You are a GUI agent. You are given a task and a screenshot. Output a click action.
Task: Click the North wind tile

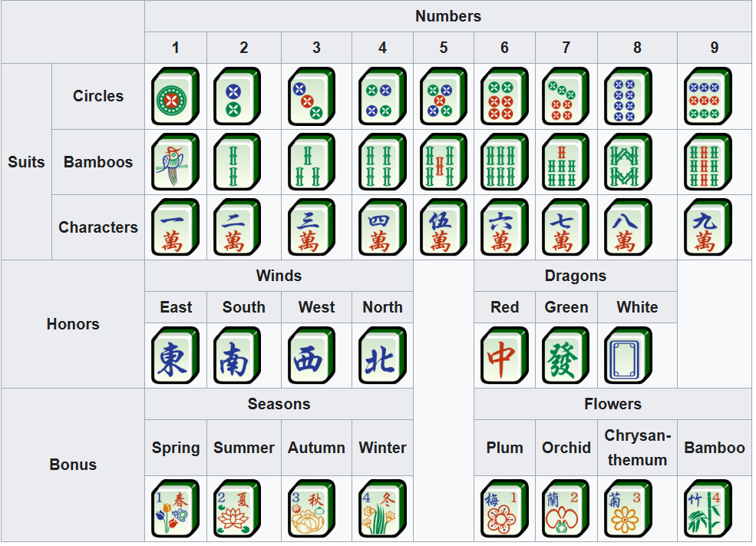click(382, 356)
